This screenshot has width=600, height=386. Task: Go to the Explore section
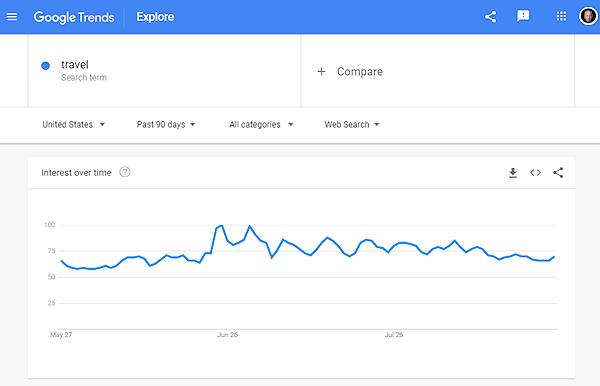pos(155,17)
